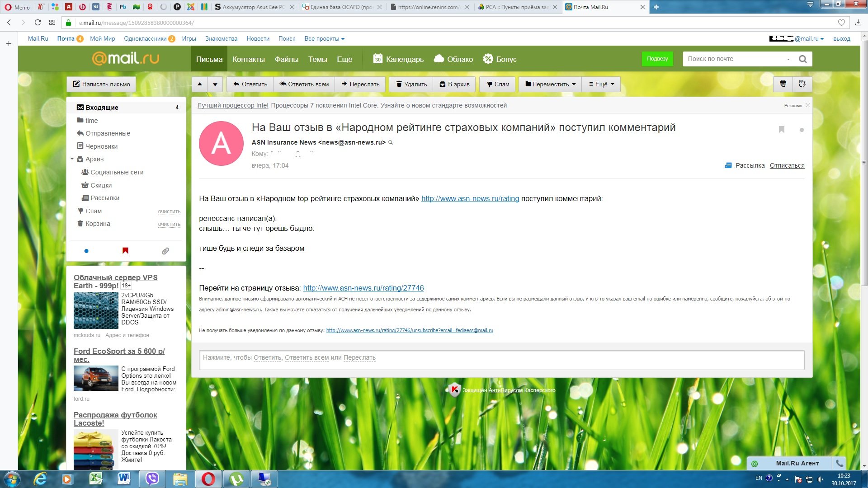868x488 pixels.
Task: Filter by unread blue dot in sidebar
Action: [x=86, y=251]
